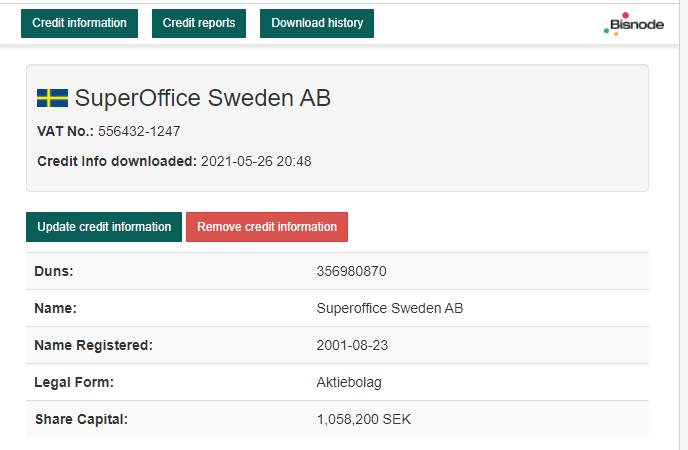Select Name value Superoffice Sweden AB
688x450 pixels.
(x=390, y=308)
